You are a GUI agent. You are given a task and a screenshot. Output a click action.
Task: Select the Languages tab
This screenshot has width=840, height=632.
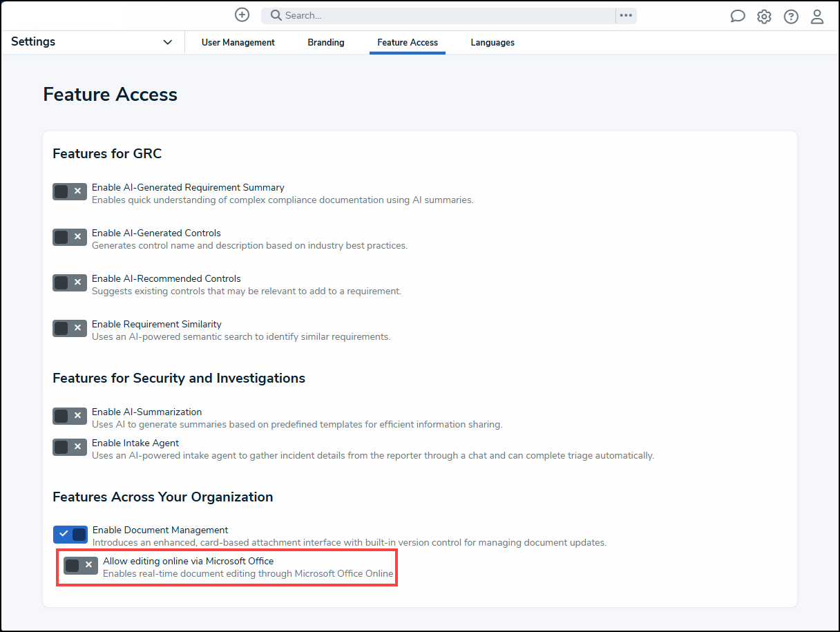point(493,42)
